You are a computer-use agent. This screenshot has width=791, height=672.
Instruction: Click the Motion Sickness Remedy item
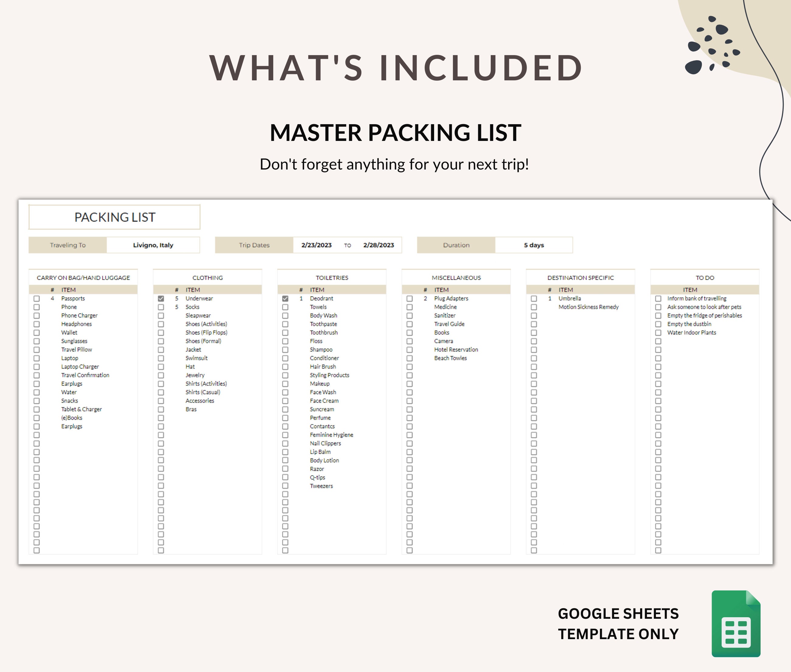click(x=588, y=307)
